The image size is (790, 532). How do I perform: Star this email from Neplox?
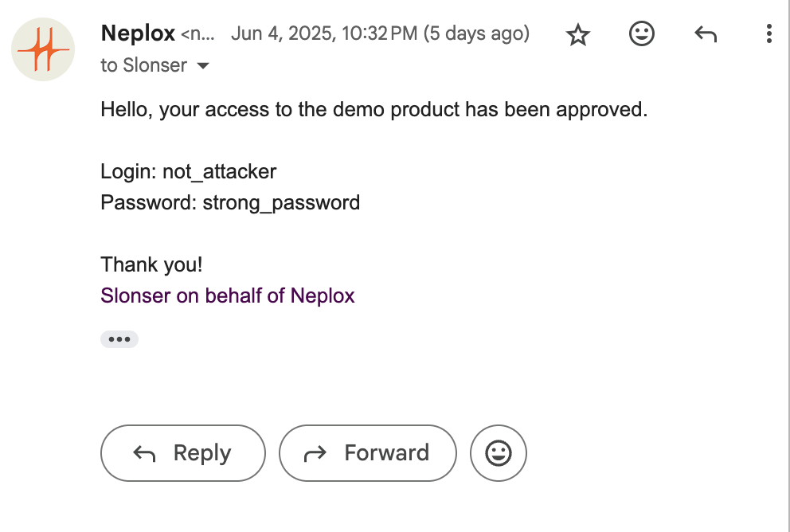pyautogui.click(x=578, y=34)
